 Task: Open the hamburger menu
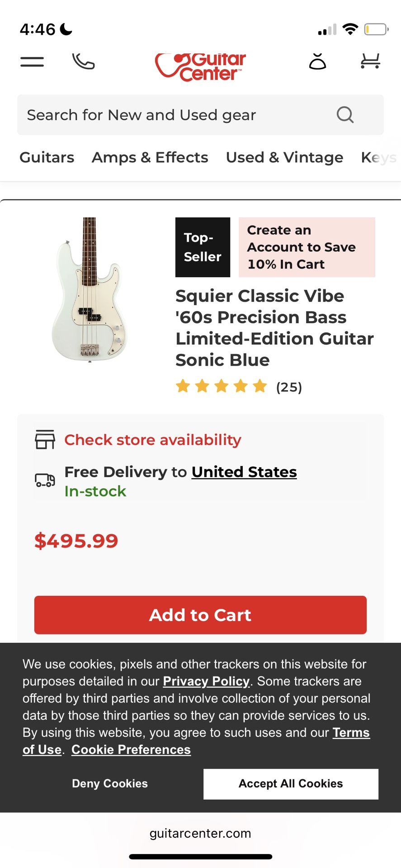pyautogui.click(x=32, y=62)
